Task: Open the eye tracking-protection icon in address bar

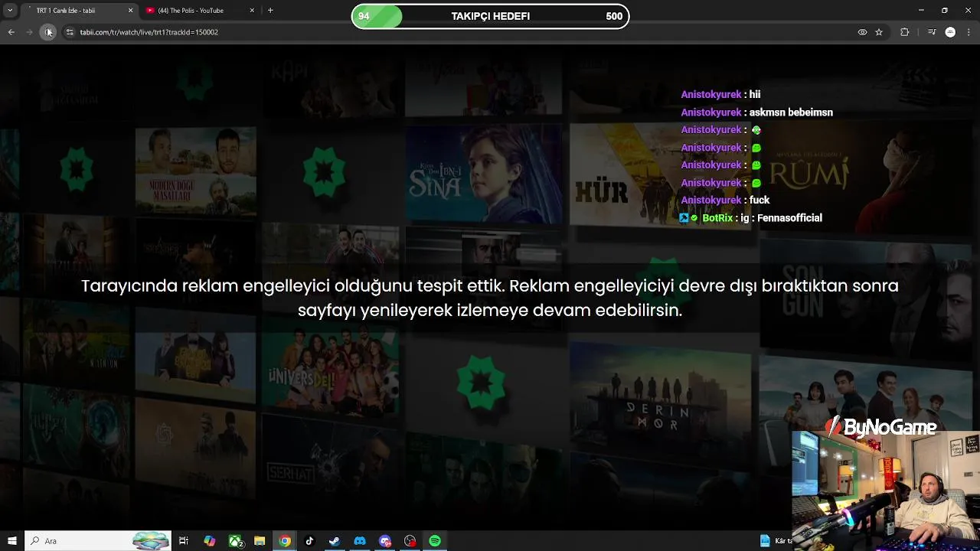Action: point(862,32)
